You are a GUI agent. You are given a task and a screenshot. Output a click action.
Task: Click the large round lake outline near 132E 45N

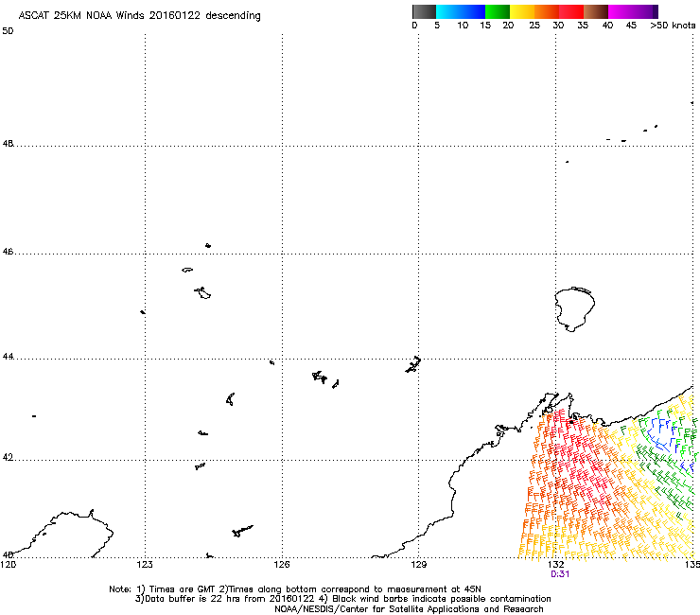[x=574, y=309]
